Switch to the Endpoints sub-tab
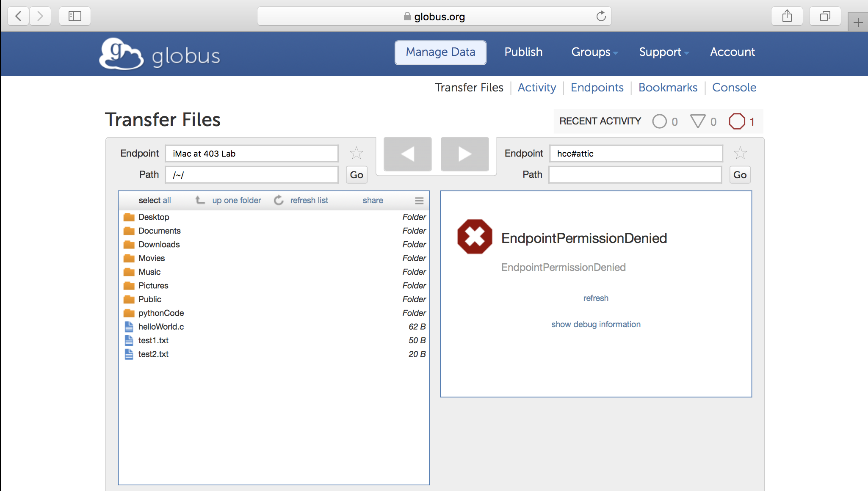 597,87
